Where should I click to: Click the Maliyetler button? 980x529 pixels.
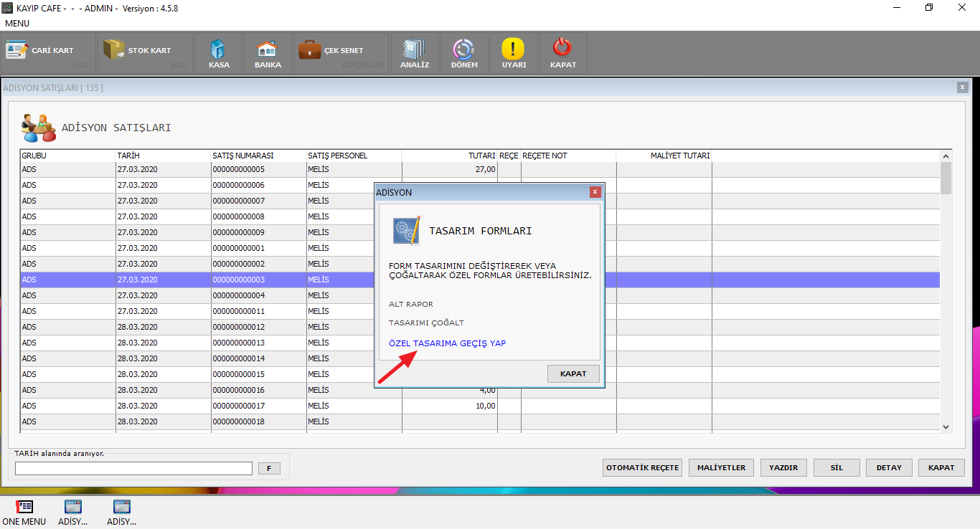click(721, 467)
